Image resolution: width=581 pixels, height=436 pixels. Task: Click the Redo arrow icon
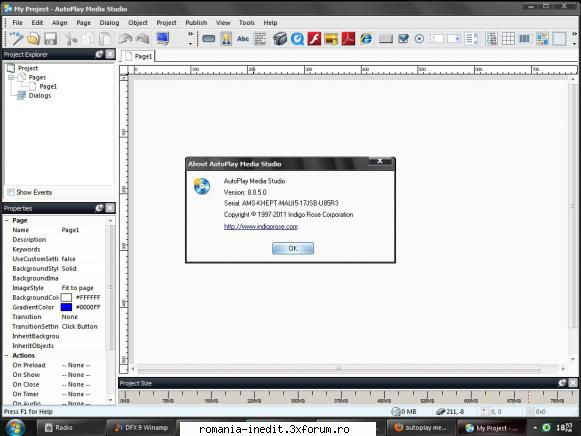pos(143,39)
